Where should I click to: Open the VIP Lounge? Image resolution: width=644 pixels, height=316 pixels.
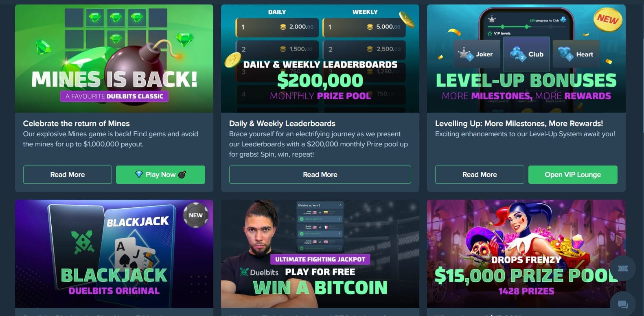(x=573, y=174)
